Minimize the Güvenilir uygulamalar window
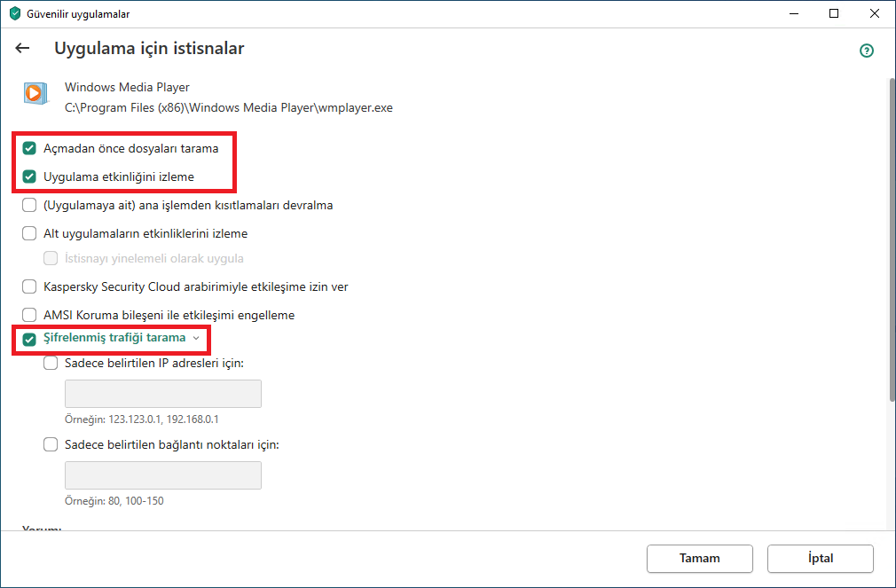896x588 pixels. [x=794, y=13]
